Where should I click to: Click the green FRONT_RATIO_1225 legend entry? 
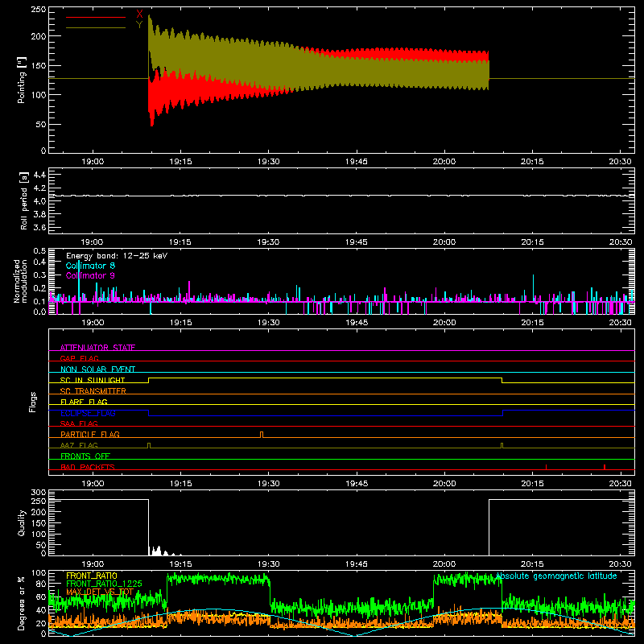pyautogui.click(x=104, y=584)
